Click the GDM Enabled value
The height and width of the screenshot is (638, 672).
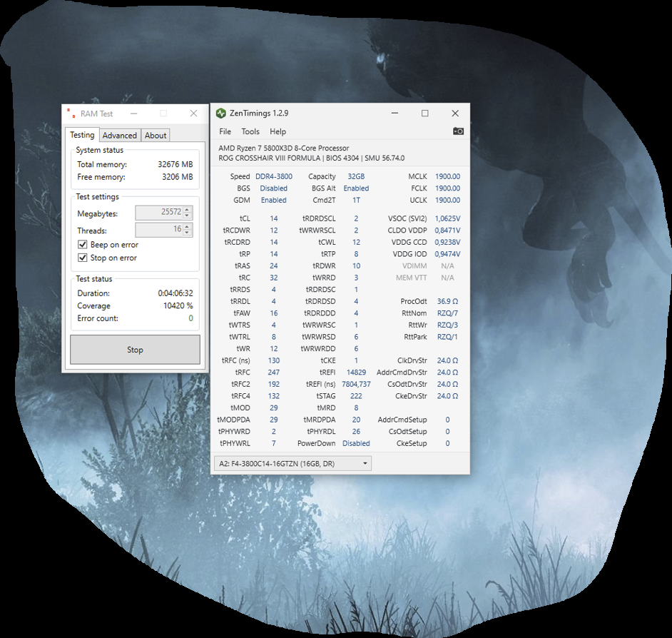pos(273,200)
